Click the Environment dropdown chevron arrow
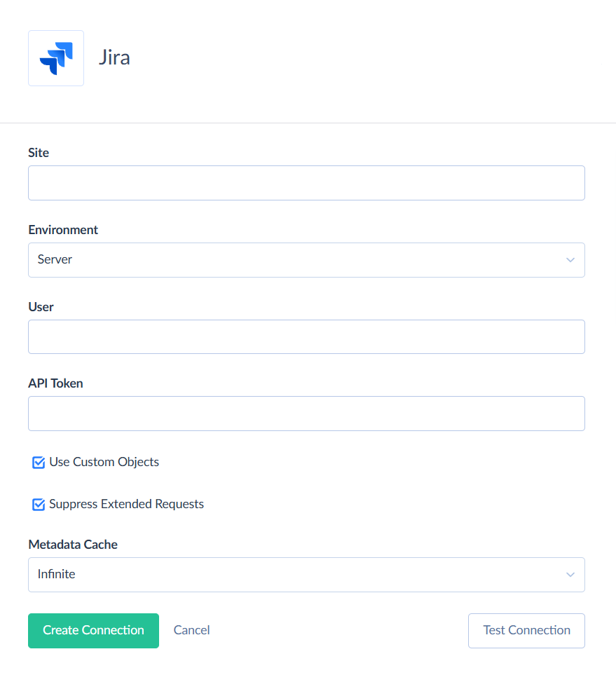 [x=570, y=260]
